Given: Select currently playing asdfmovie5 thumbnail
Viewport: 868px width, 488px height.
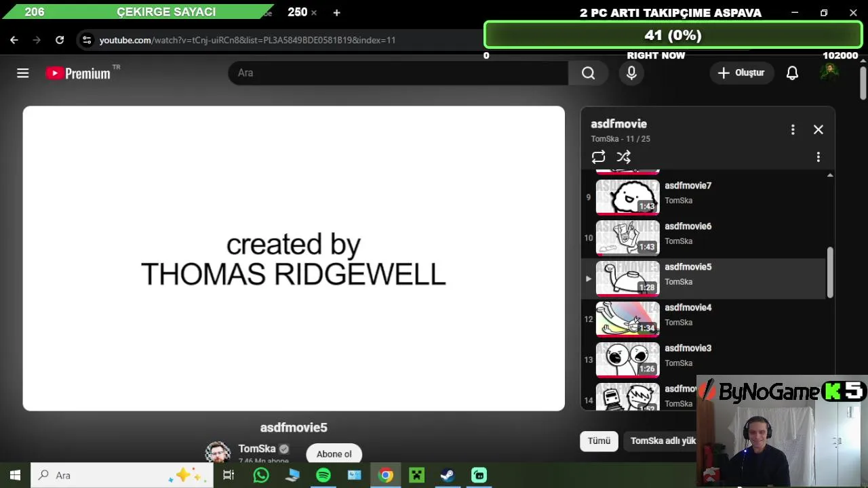Looking at the screenshot, I should (627, 279).
